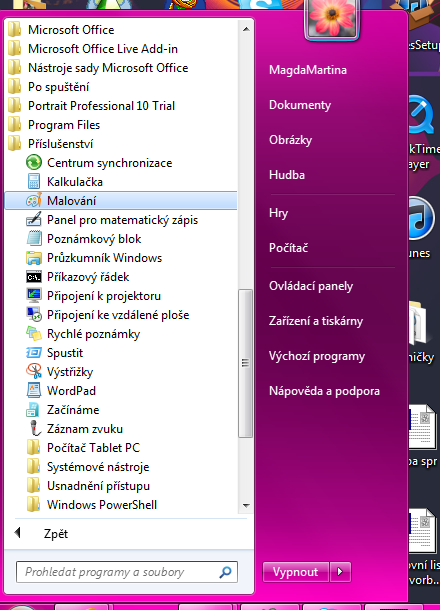Open Hudba library
Image resolution: width=440 pixels, height=610 pixels.
point(287,175)
